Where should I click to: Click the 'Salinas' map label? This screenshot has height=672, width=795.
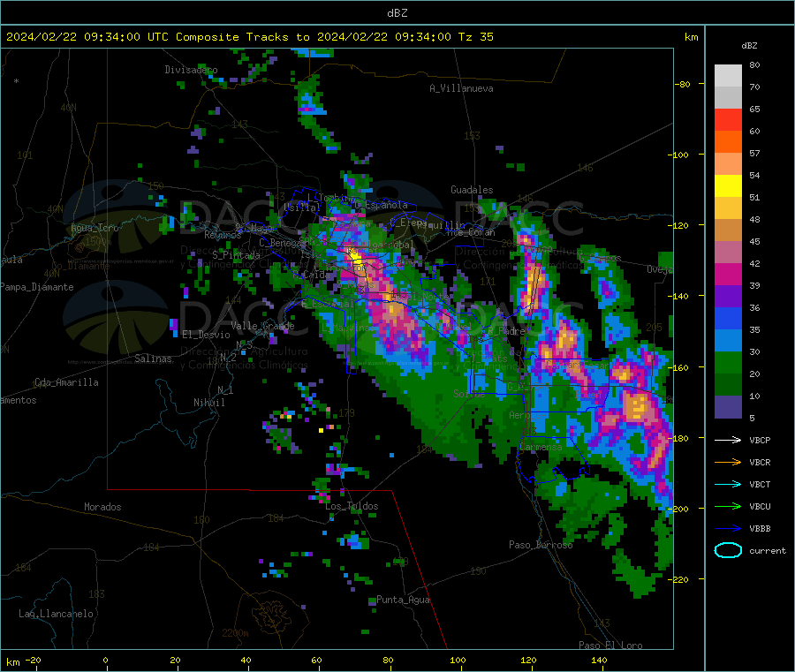tap(153, 359)
